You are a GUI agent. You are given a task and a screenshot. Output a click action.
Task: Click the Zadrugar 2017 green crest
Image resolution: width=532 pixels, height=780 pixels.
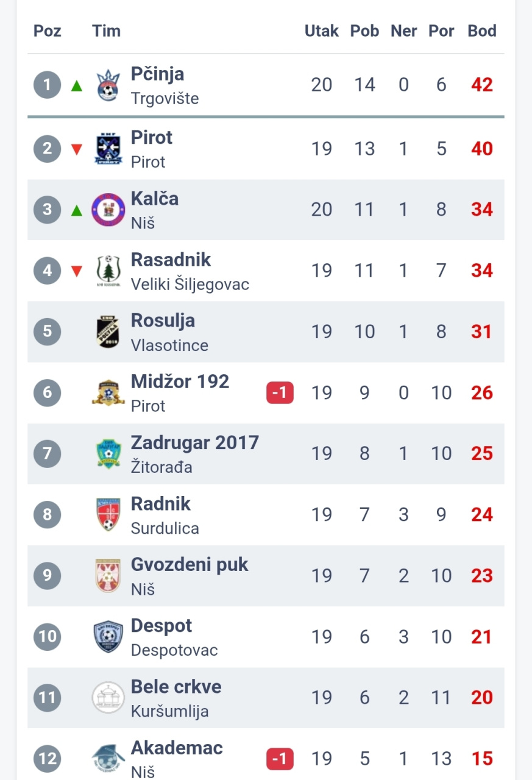108,453
